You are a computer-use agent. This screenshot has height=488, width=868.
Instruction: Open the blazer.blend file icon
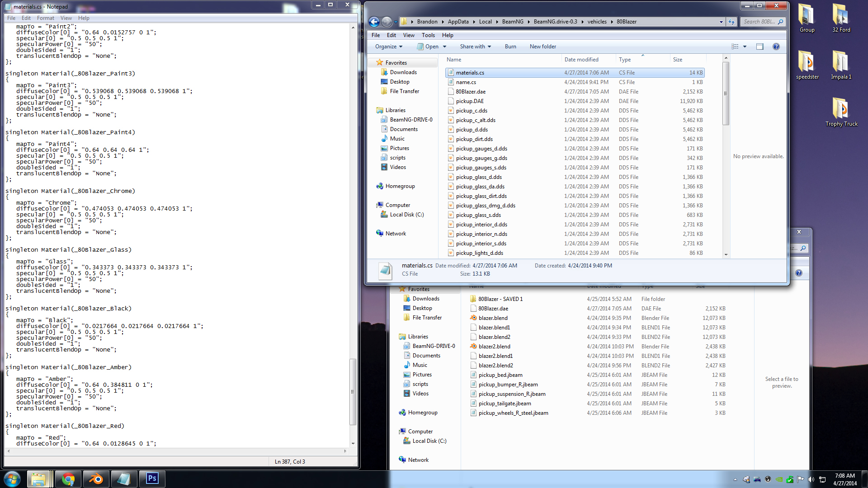473,318
